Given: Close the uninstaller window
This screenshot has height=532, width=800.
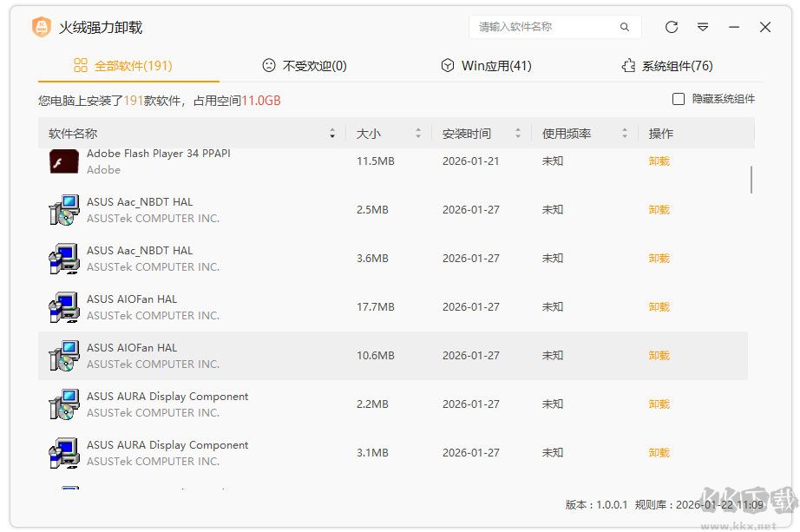Looking at the screenshot, I should click(764, 27).
